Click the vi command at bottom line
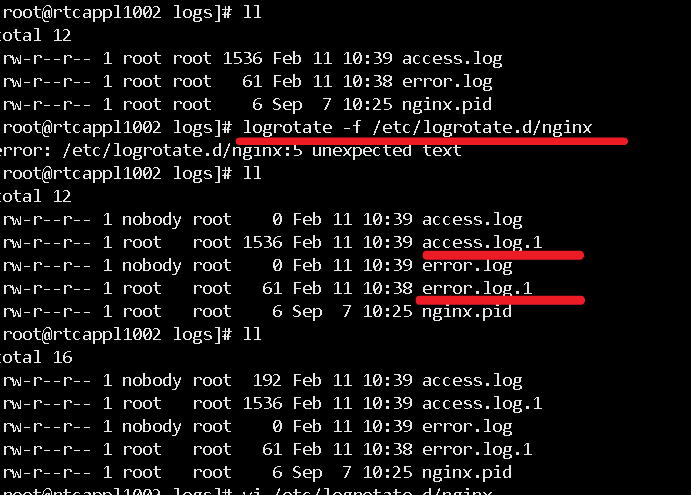 click(x=367, y=491)
